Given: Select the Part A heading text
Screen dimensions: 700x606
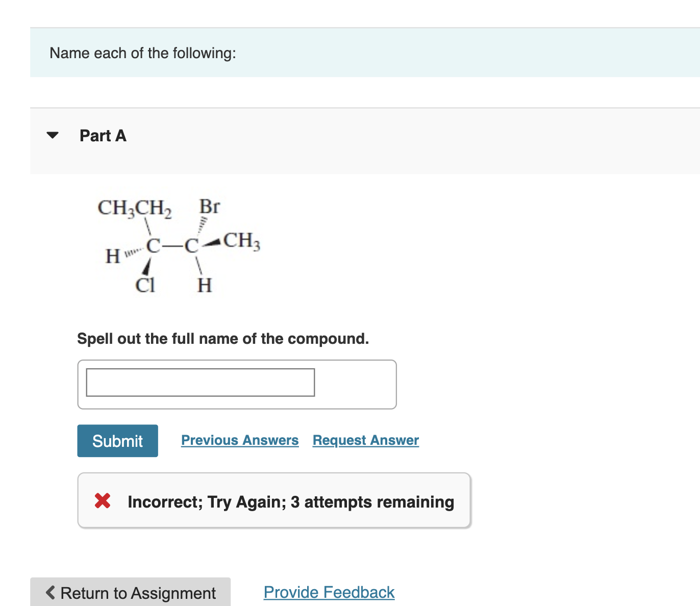Looking at the screenshot, I should coord(103,135).
